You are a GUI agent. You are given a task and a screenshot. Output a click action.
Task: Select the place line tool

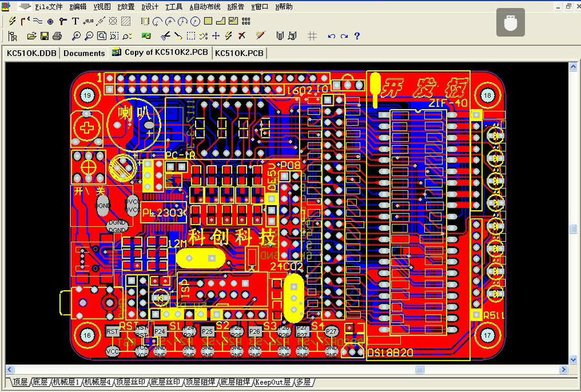(37, 21)
